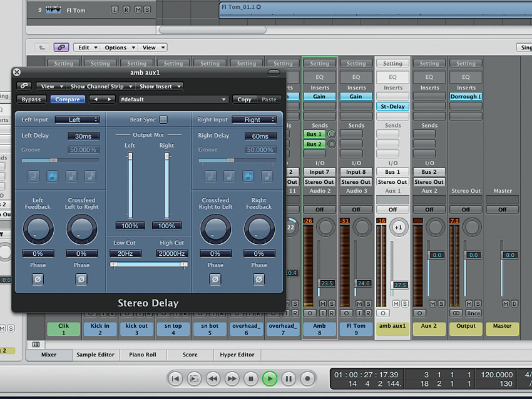
Task: Open St-Delay insert on Aux 1
Action: tap(392, 106)
